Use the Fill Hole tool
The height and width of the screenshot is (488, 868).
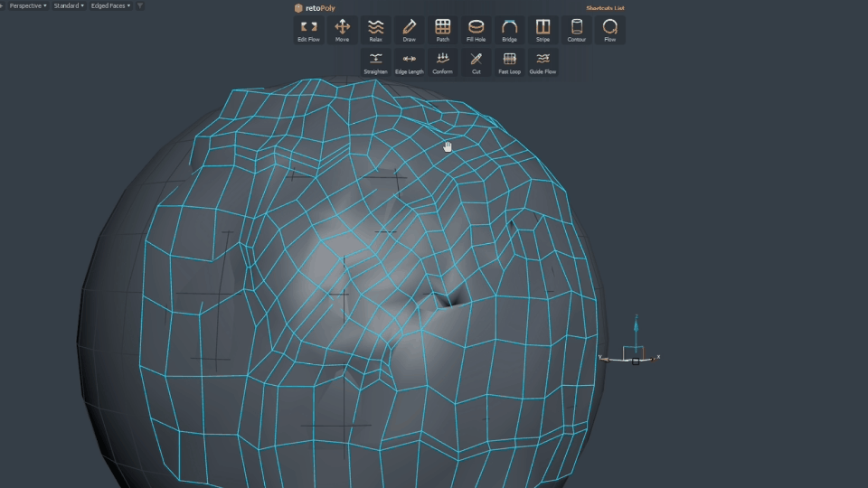(x=476, y=31)
